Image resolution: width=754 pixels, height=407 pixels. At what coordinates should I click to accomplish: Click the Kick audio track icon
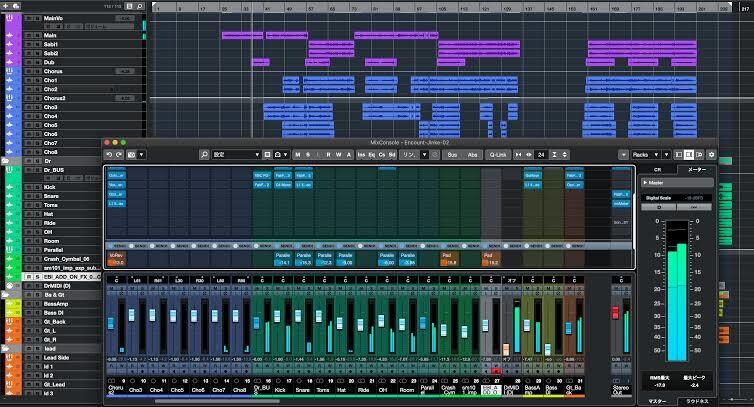click(9, 187)
